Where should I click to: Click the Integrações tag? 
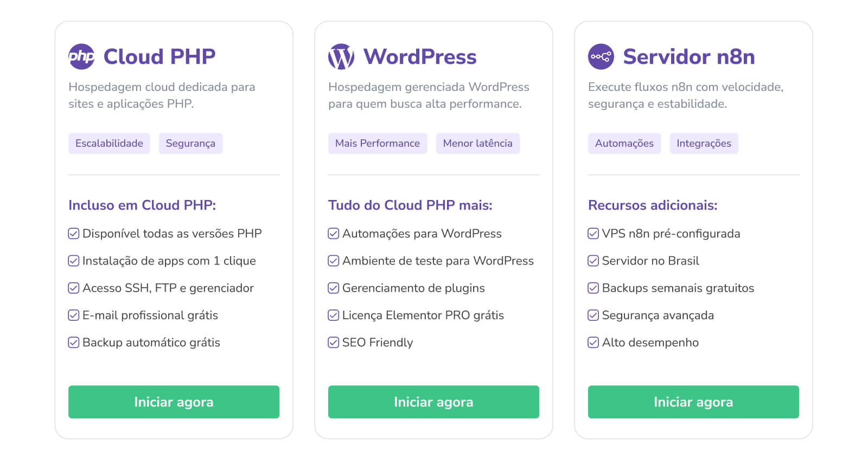click(x=704, y=144)
